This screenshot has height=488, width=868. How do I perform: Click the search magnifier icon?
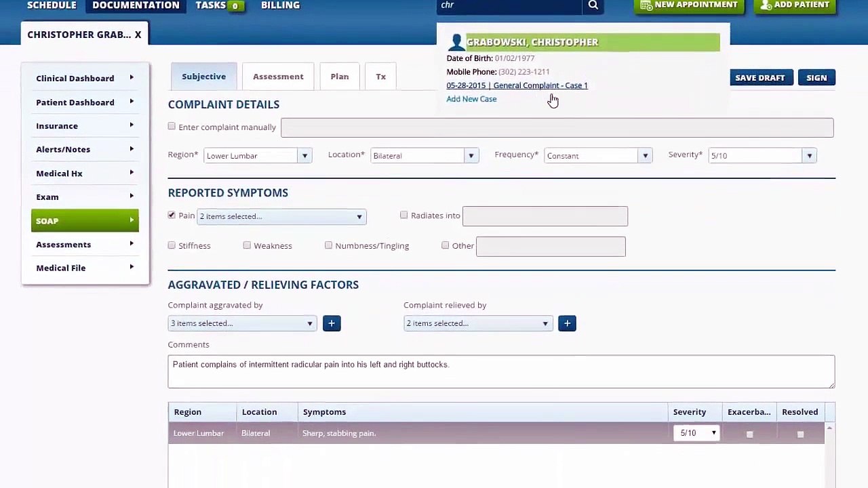[x=593, y=5]
